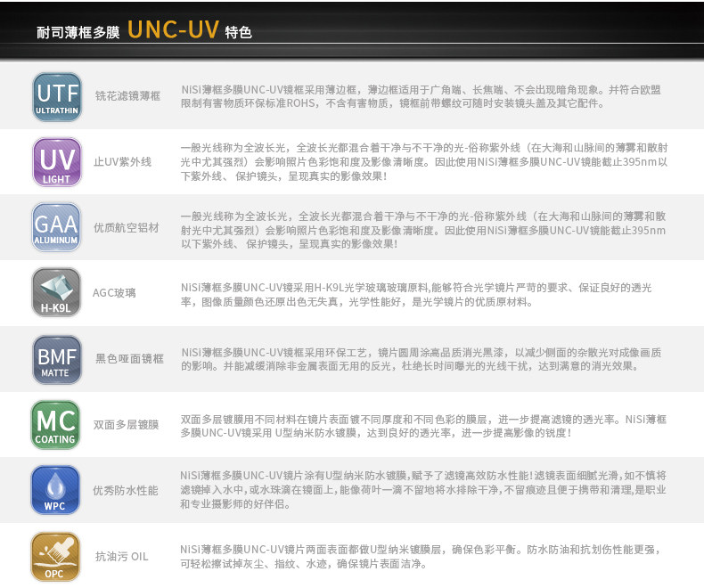Screen dimensions: 704x588
Task: Click the gold UNC-UV title text
Action: pyautogui.click(x=173, y=30)
